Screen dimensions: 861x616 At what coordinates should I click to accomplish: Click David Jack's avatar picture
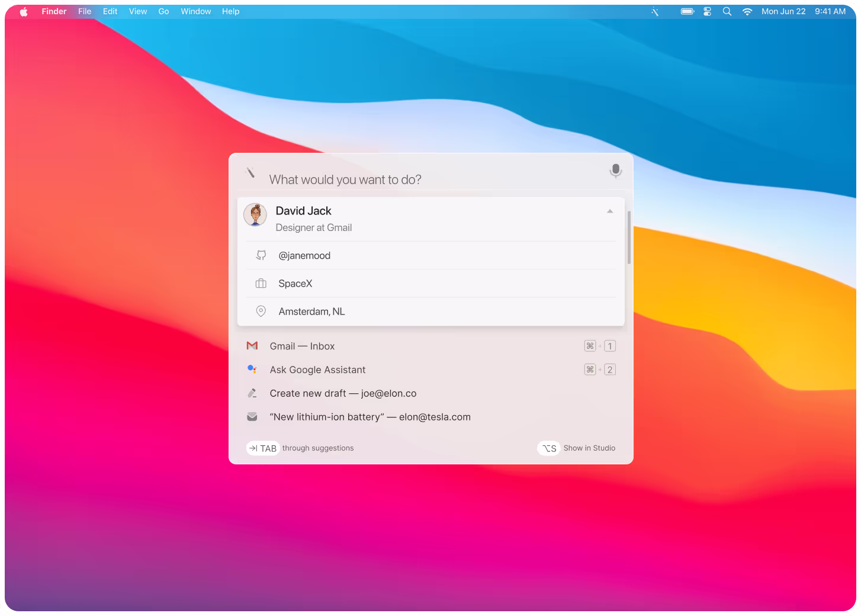click(x=255, y=215)
